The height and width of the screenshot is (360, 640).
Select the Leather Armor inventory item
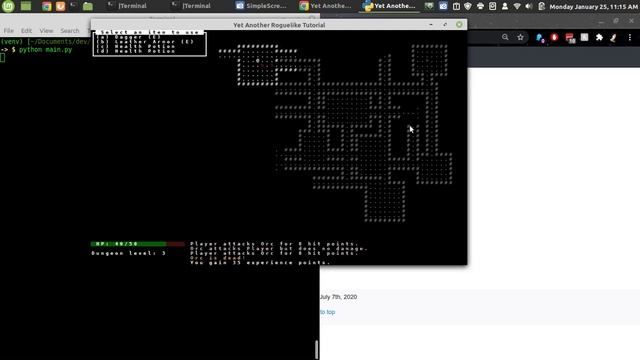pyautogui.click(x=145, y=42)
